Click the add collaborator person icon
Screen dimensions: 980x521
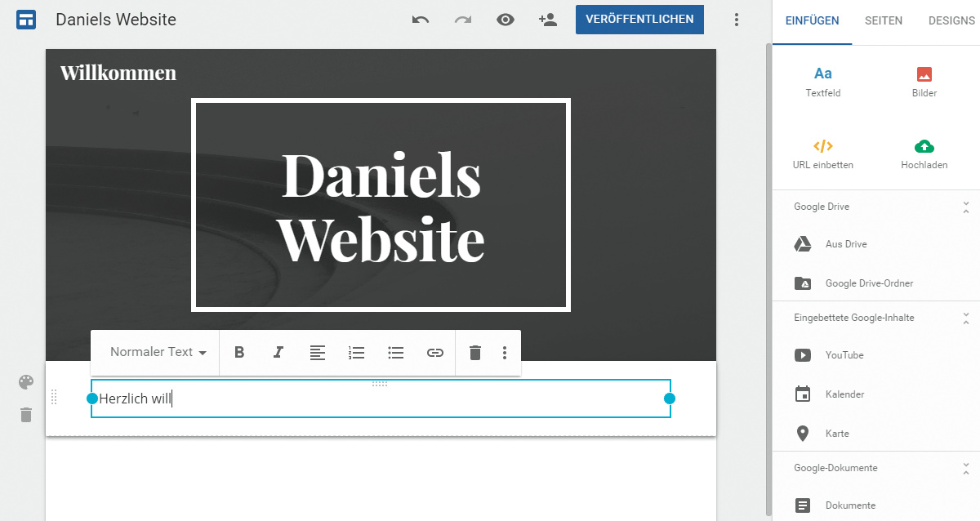coord(548,20)
